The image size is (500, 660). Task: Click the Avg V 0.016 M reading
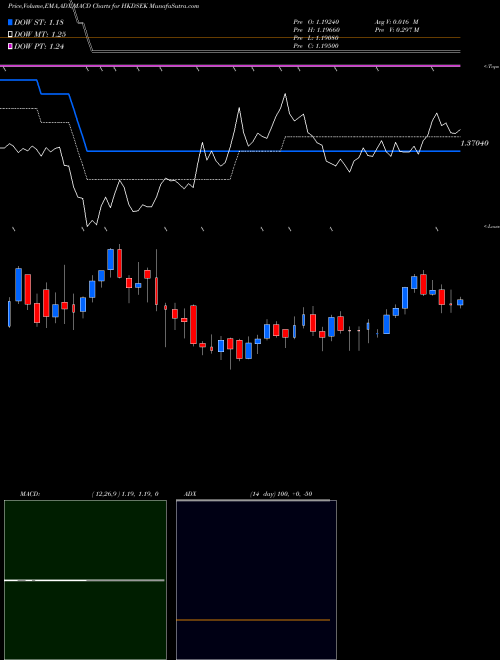(396, 22)
